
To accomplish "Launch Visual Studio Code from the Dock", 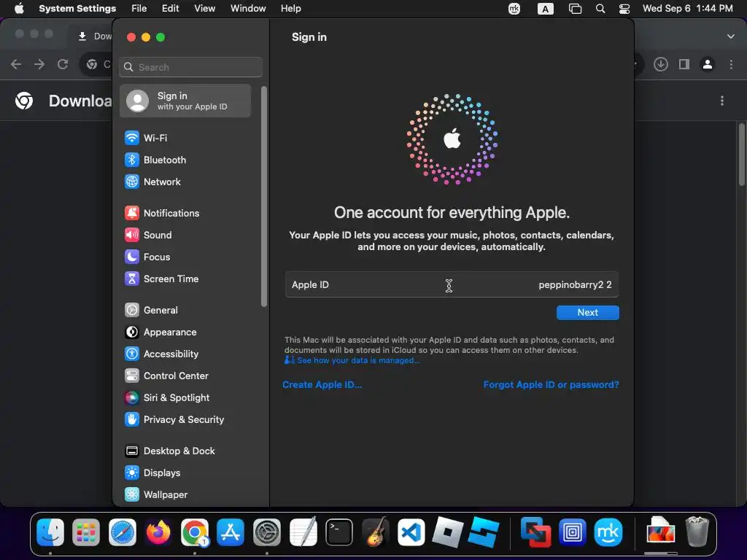I will (x=411, y=532).
